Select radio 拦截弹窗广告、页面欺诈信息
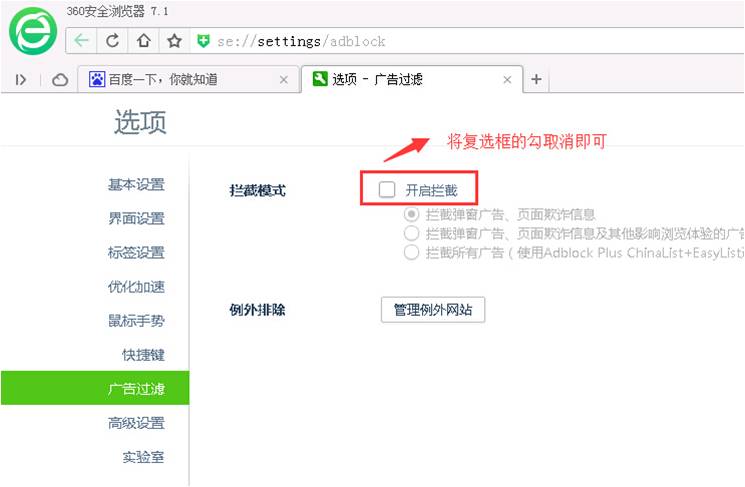The image size is (745, 487). pyautogui.click(x=411, y=214)
